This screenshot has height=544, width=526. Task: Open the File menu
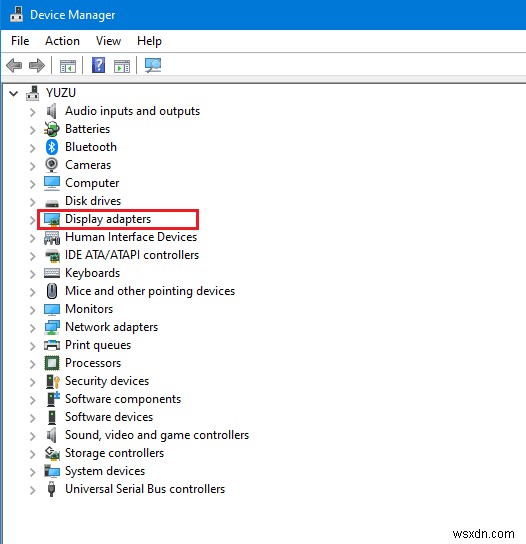point(20,41)
